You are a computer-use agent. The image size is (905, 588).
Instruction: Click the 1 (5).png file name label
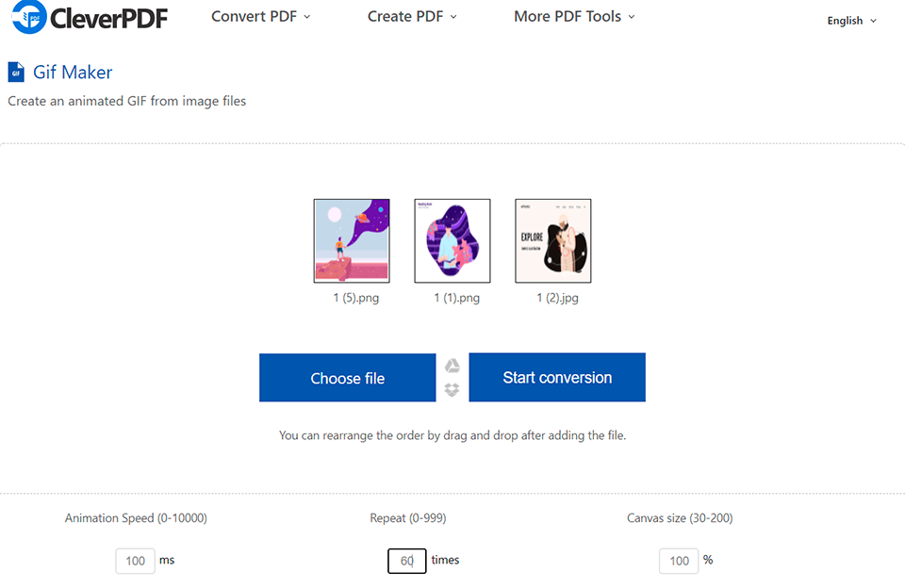(x=352, y=297)
